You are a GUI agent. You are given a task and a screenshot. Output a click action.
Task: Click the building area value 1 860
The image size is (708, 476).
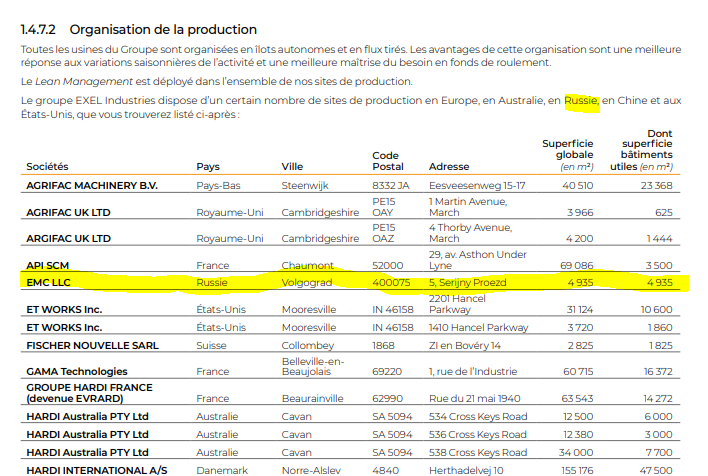click(x=661, y=328)
